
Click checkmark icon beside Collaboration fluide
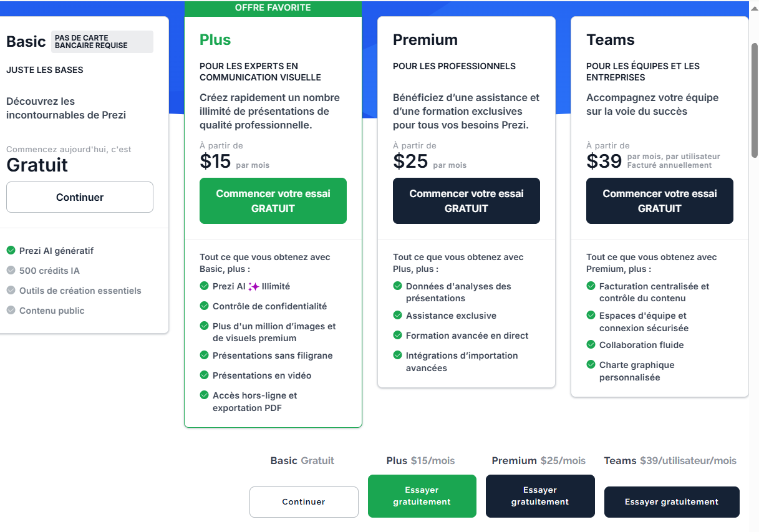591,345
